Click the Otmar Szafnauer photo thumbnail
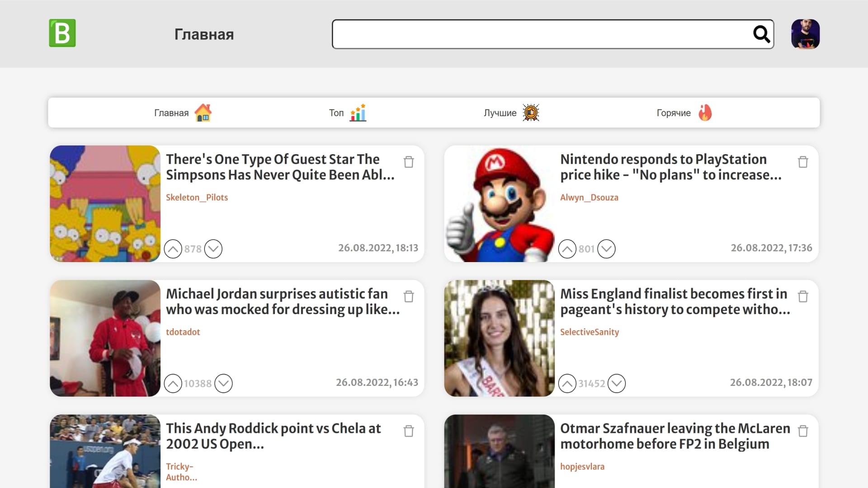The height and width of the screenshot is (488, 868). [499, 451]
